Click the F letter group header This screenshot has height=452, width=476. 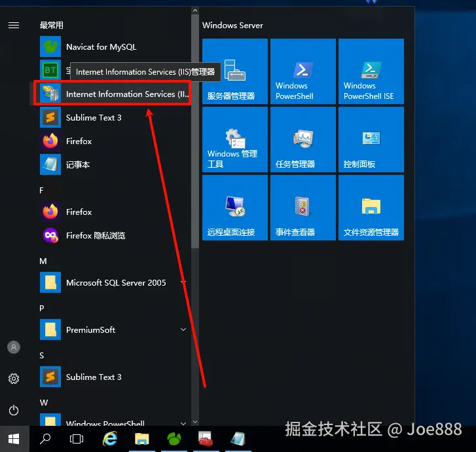(x=42, y=191)
